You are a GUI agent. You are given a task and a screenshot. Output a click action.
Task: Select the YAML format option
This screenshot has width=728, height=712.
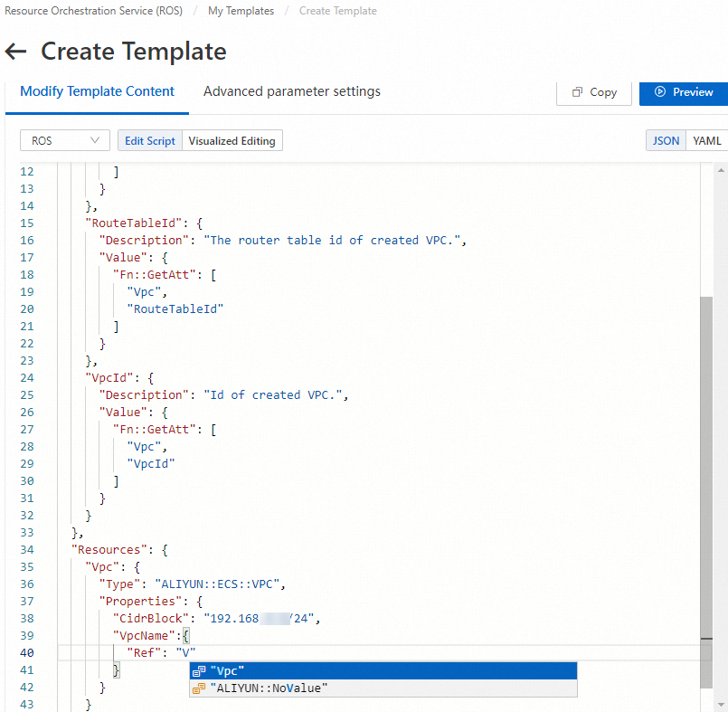pyautogui.click(x=707, y=140)
